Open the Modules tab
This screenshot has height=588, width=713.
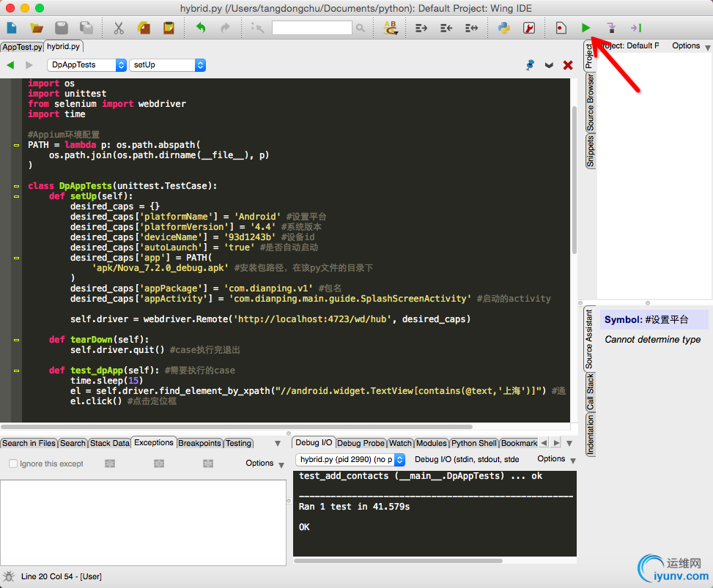[432, 443]
